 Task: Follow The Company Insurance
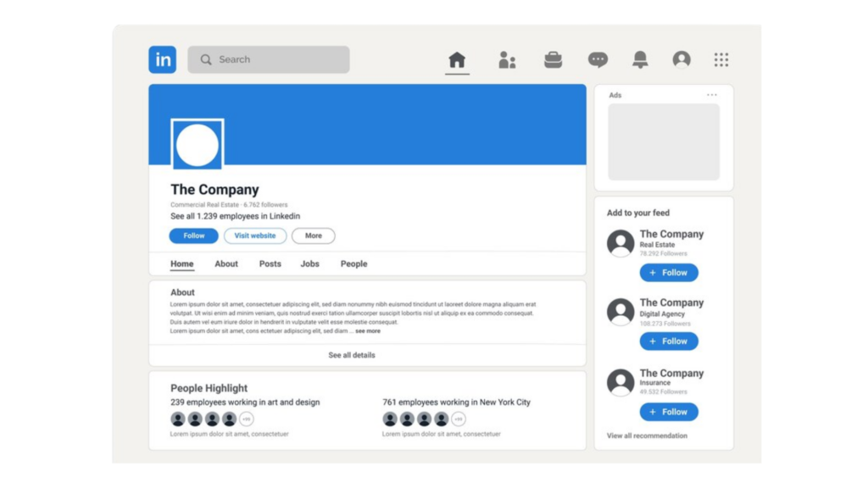click(669, 412)
